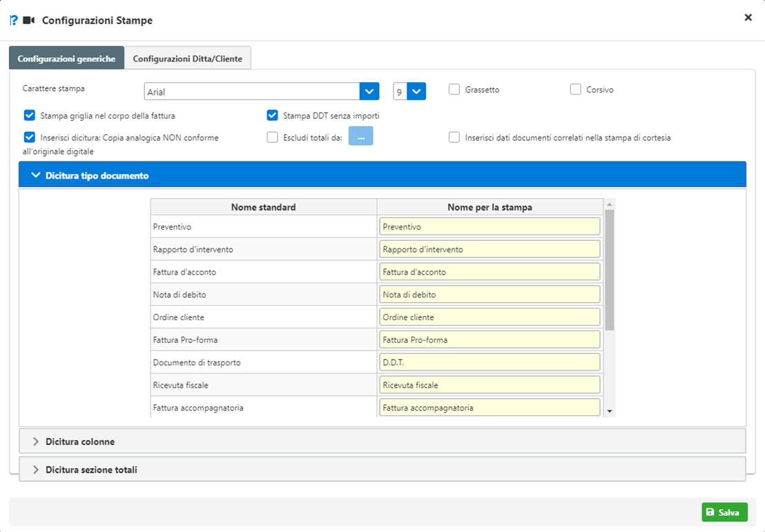
Task: Edit the D.D.T. print name field
Action: (490, 362)
